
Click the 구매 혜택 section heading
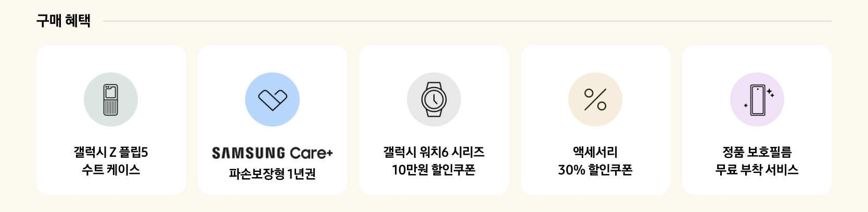click(63, 21)
